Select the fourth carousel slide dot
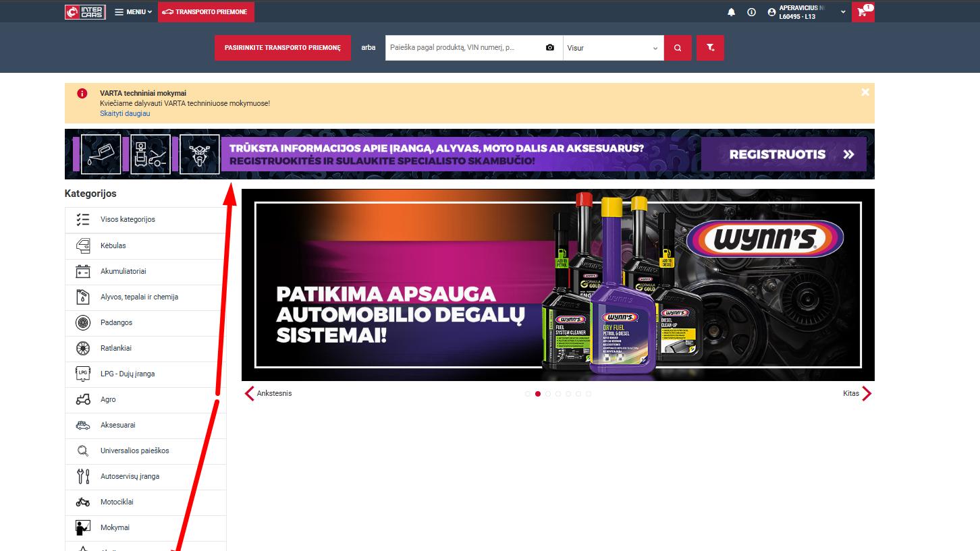Image resolution: width=980 pixels, height=551 pixels. 558,394
